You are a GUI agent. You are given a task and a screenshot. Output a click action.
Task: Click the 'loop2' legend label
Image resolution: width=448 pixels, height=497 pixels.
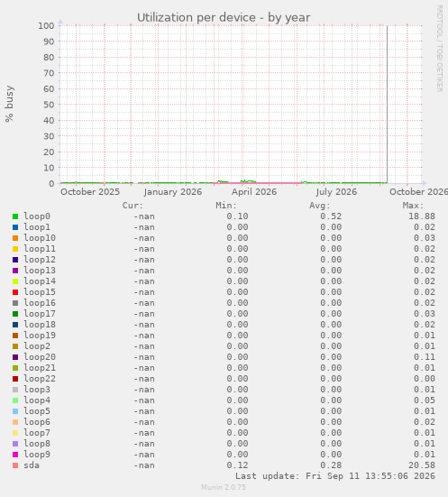pyautogui.click(x=37, y=346)
